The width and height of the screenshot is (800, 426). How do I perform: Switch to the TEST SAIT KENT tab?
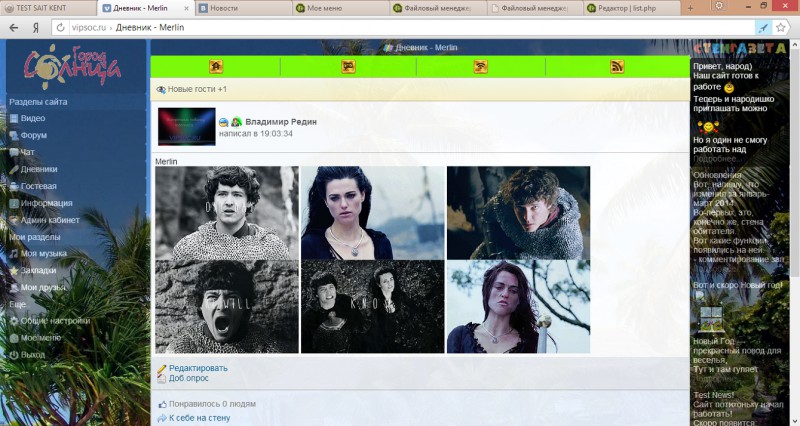pyautogui.click(x=48, y=8)
